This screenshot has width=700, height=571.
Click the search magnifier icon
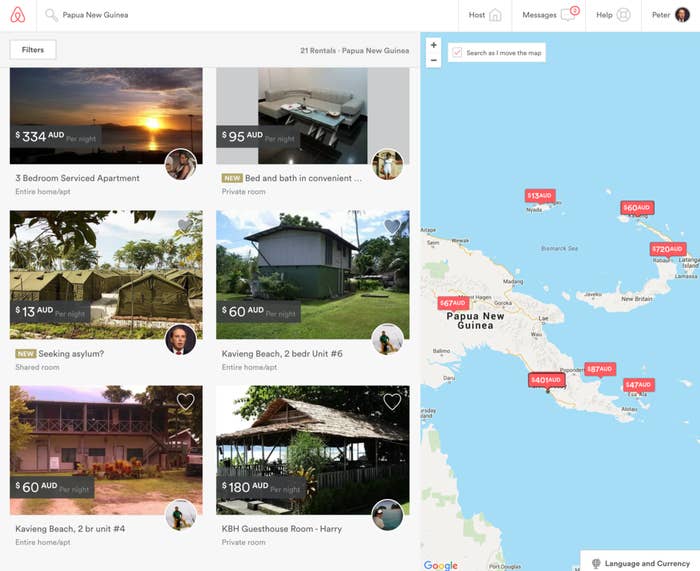point(51,15)
